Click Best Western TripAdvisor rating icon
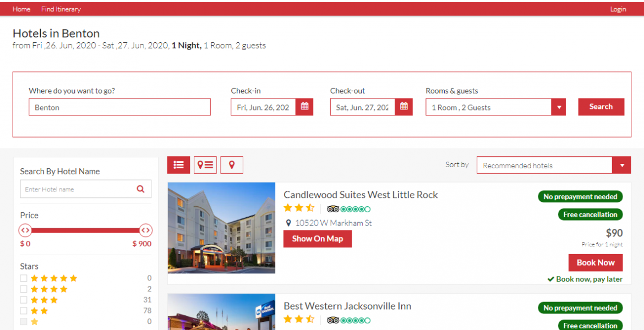This screenshot has height=330, width=644. point(348,320)
